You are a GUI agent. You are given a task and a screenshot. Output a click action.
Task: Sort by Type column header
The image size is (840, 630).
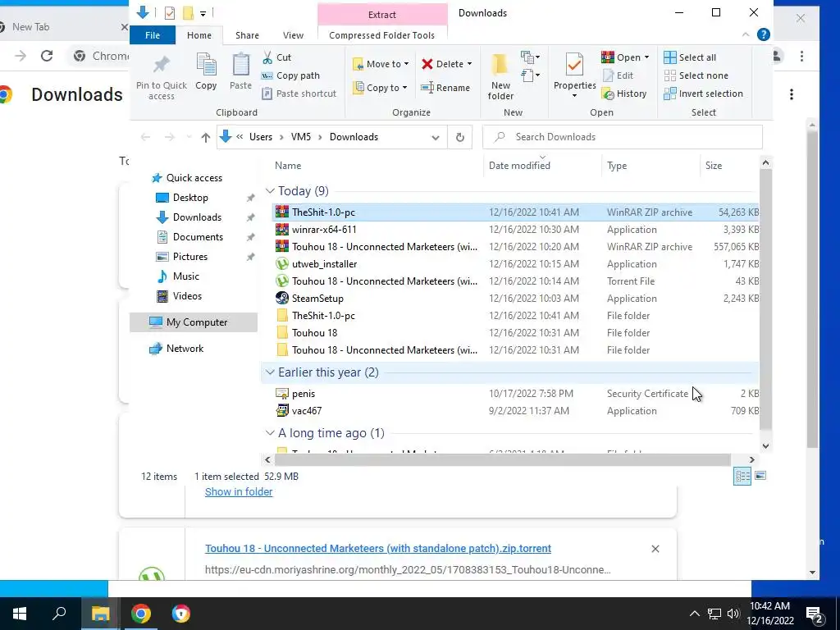(x=650, y=166)
